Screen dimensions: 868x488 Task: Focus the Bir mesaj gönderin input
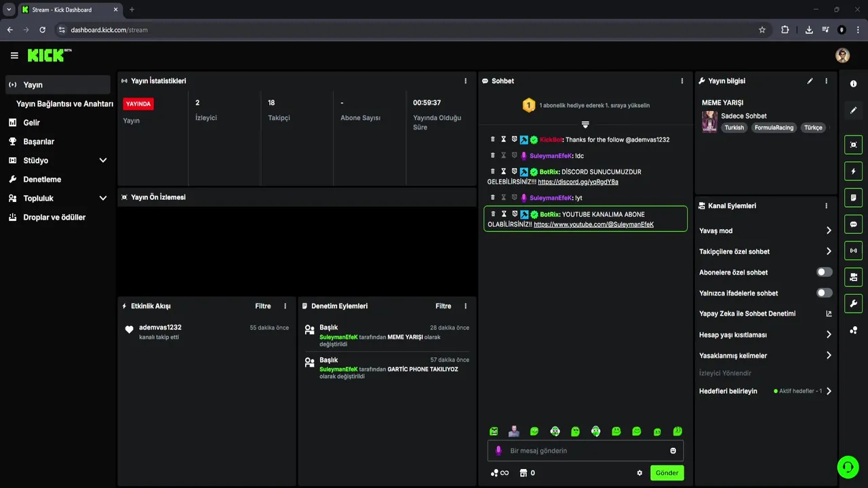click(585, 451)
